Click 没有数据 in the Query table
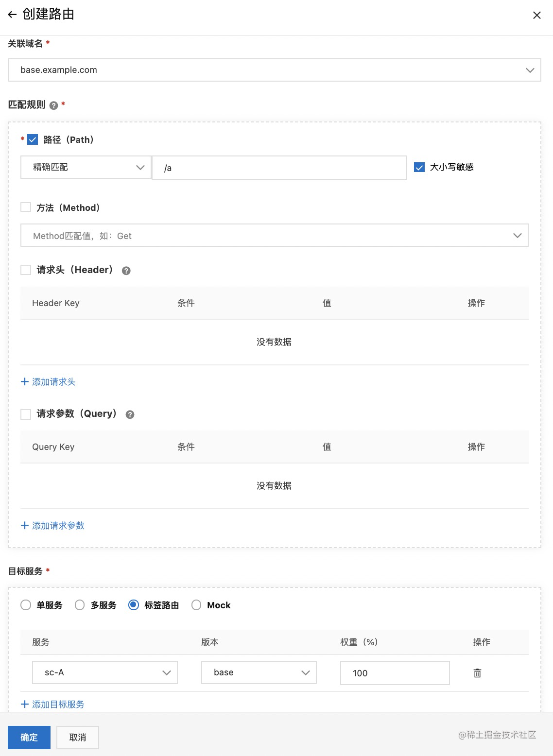Image resolution: width=553 pixels, height=756 pixels. pos(274,486)
